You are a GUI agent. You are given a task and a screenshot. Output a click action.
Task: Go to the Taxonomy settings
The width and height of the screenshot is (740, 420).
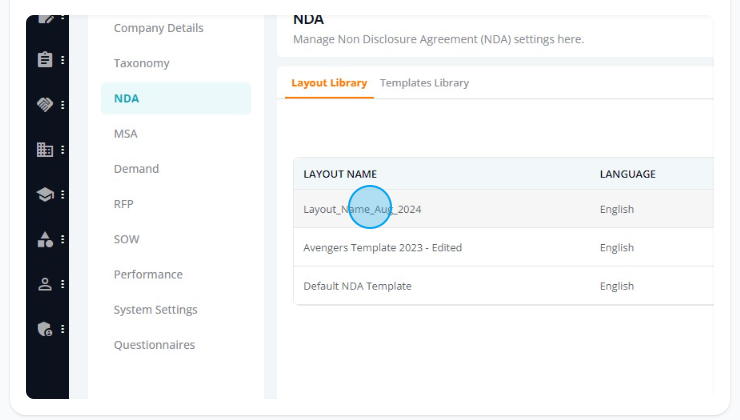click(x=141, y=63)
